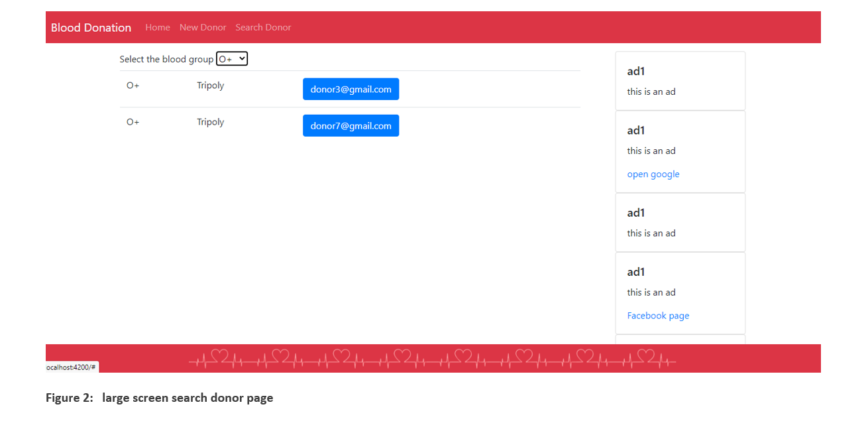This screenshot has width=868, height=433.
Task: Select the second O+ Tripoly donor row
Action: coord(199,122)
